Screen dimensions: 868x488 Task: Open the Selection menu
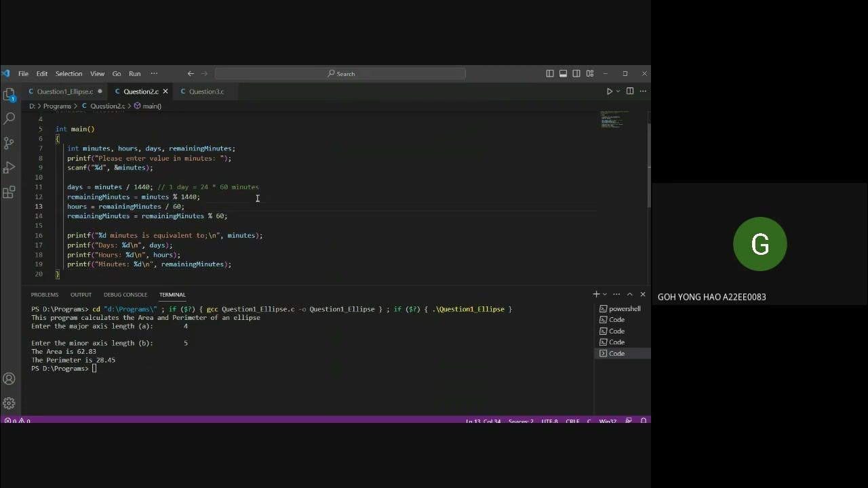click(x=68, y=73)
